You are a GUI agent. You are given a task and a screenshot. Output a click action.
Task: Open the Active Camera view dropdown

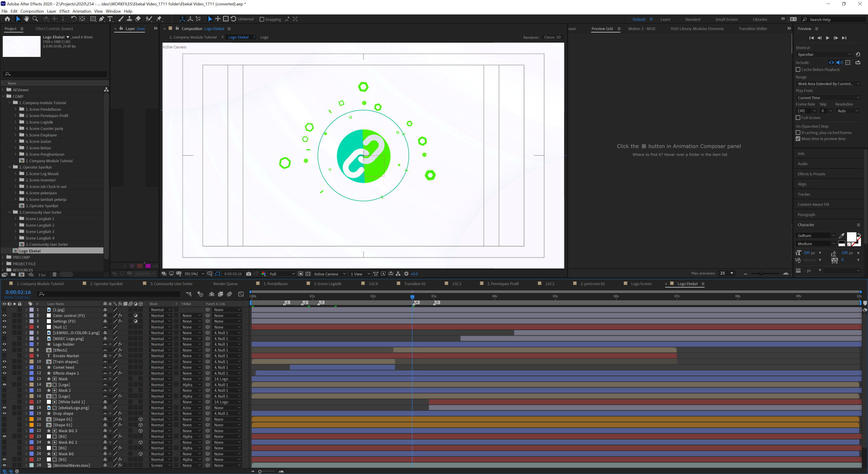tap(329, 274)
